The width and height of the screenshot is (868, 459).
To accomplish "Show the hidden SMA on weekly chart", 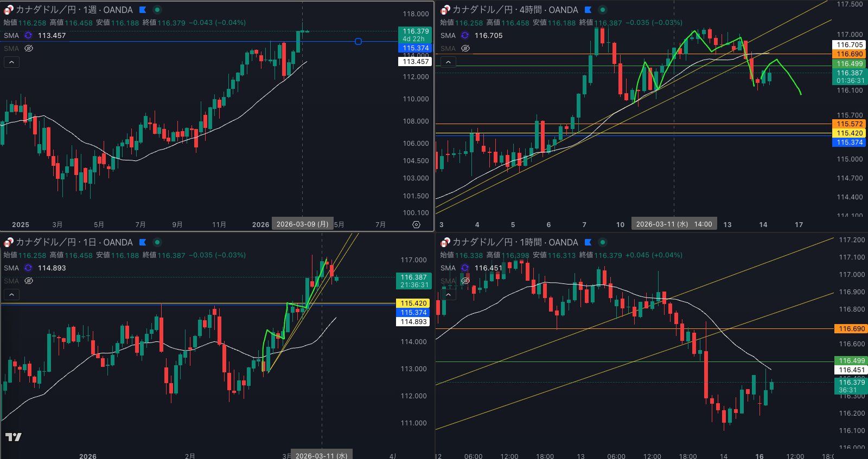I will [x=29, y=48].
